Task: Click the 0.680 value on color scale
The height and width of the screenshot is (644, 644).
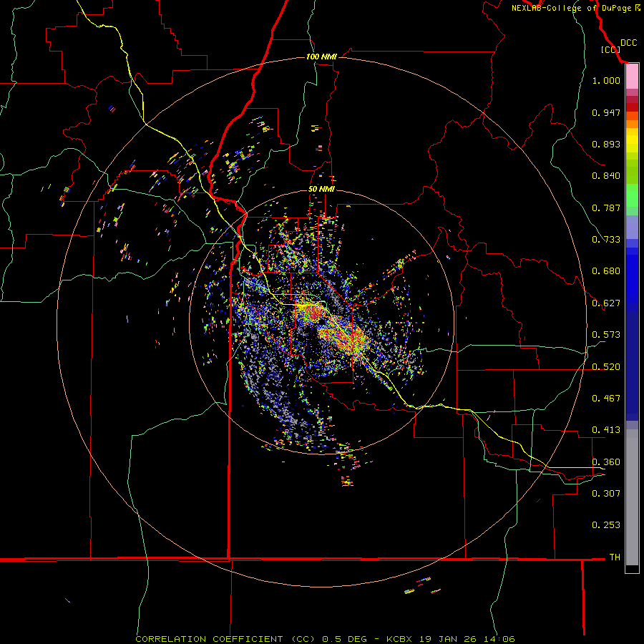Action: point(606,271)
